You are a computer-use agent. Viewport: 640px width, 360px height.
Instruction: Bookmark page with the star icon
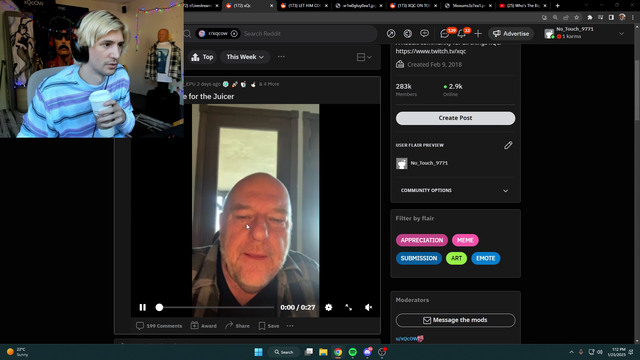(577, 18)
